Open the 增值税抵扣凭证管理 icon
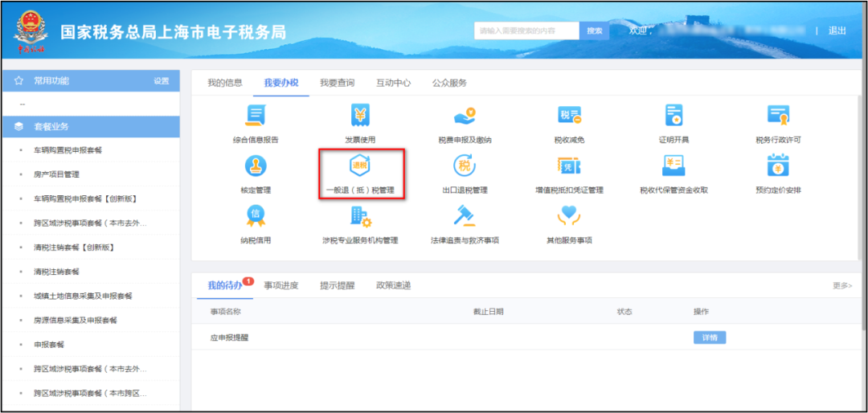 [x=569, y=166]
